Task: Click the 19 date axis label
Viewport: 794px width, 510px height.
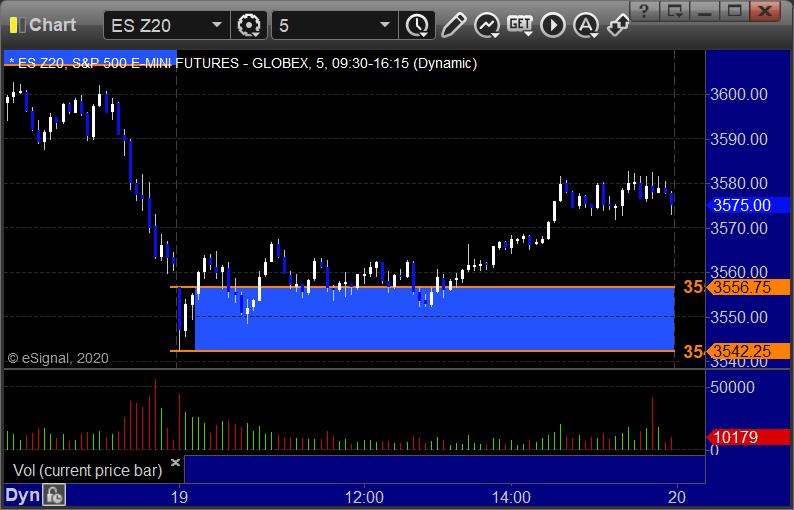Action: tap(179, 497)
